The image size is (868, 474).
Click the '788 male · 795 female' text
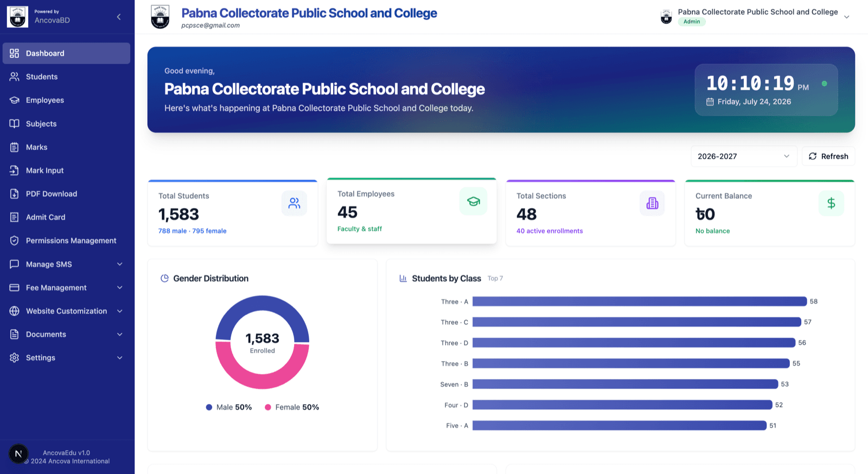[193, 231]
